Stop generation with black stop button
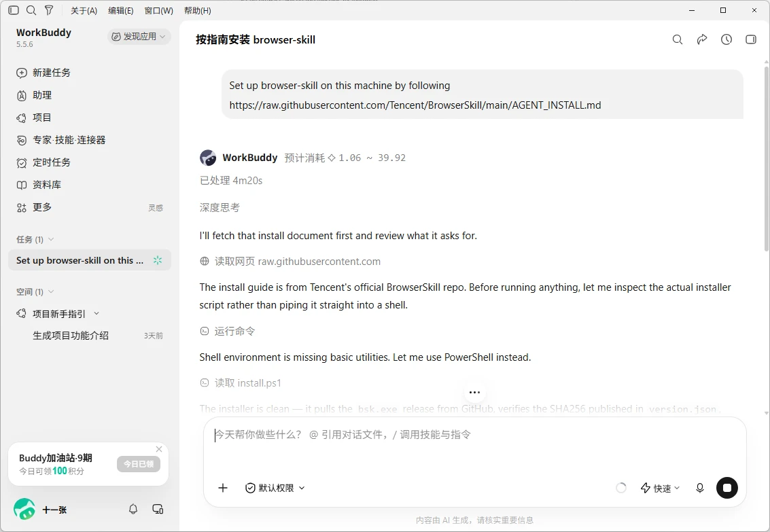Image resolution: width=770 pixels, height=532 pixels. pyautogui.click(x=727, y=488)
